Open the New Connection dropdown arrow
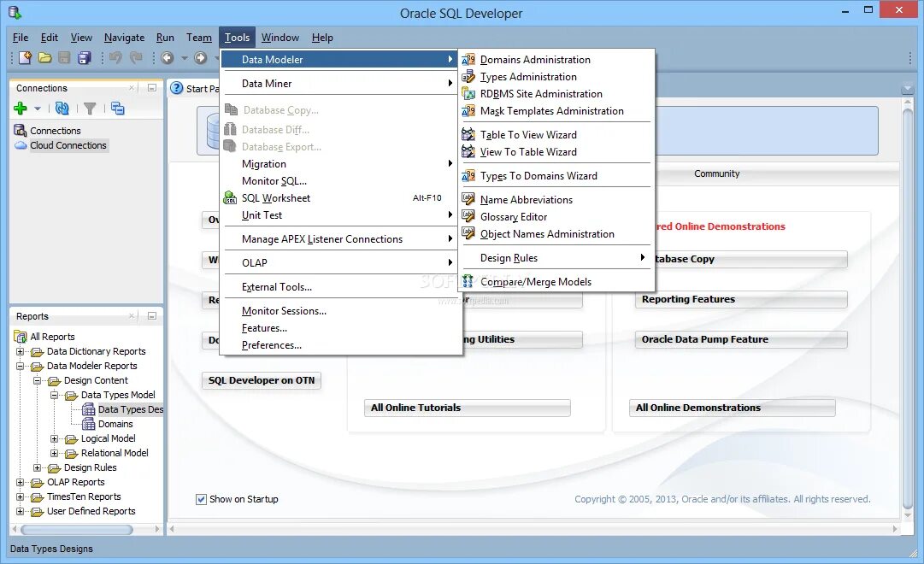 pyautogui.click(x=37, y=109)
